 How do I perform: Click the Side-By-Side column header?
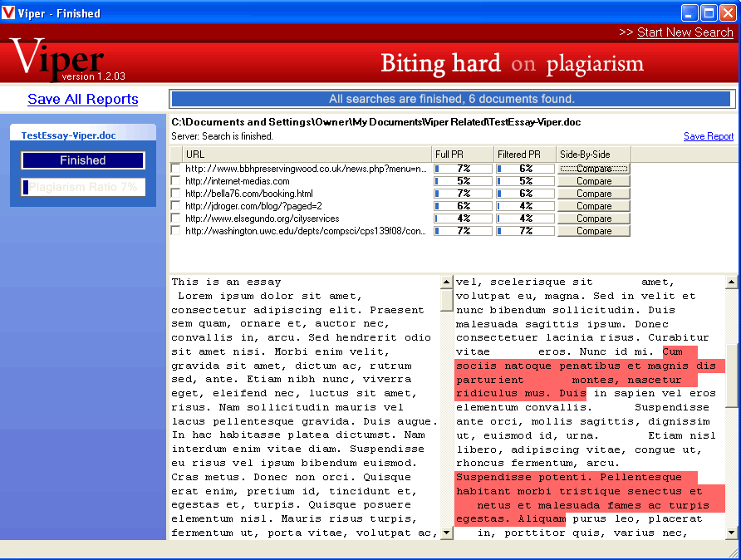[x=594, y=154]
